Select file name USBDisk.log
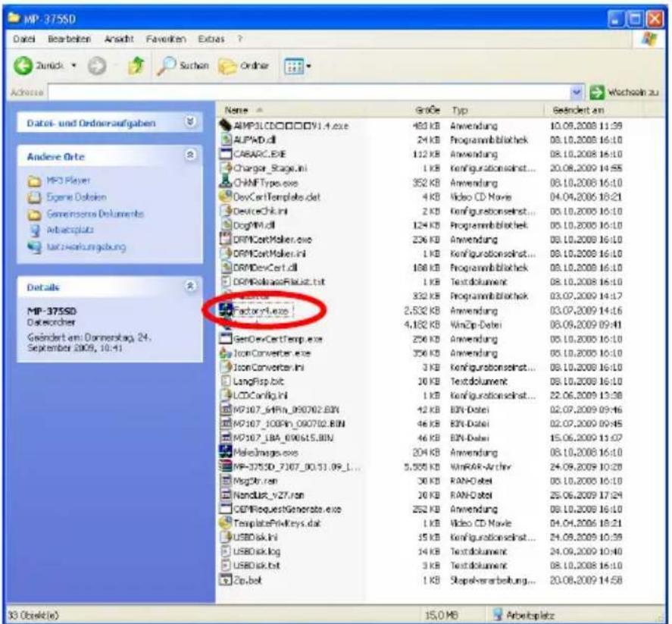Image resolution: width=672 pixels, height=624 pixels. pos(257,551)
